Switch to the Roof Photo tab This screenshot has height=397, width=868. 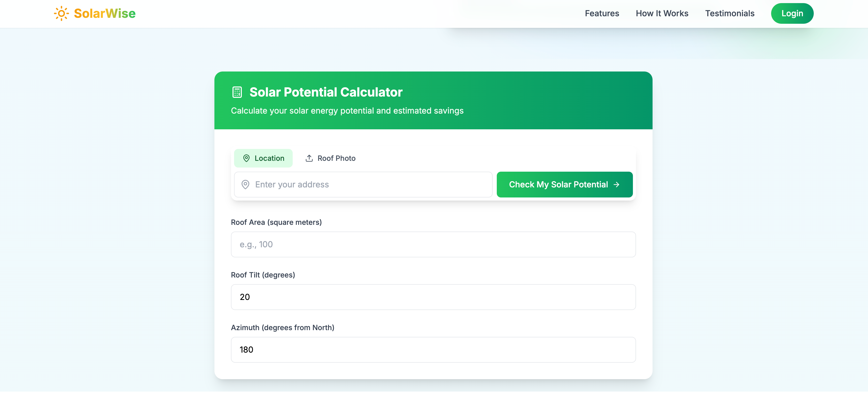330,158
